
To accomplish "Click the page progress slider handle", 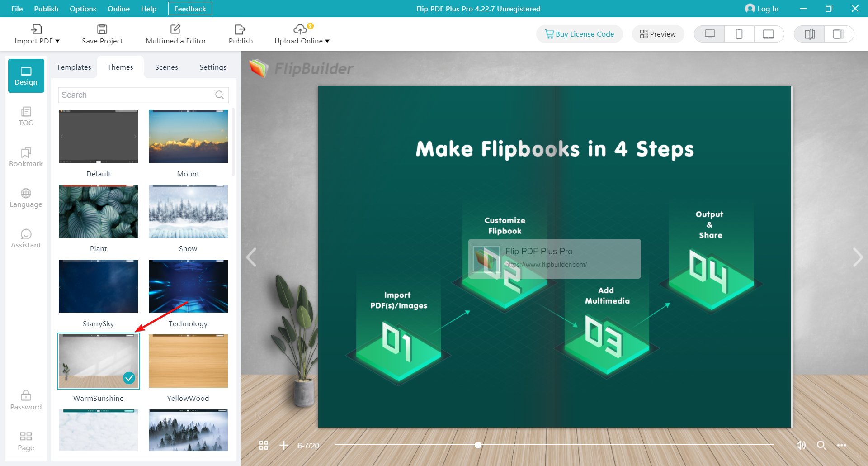I will (x=478, y=445).
